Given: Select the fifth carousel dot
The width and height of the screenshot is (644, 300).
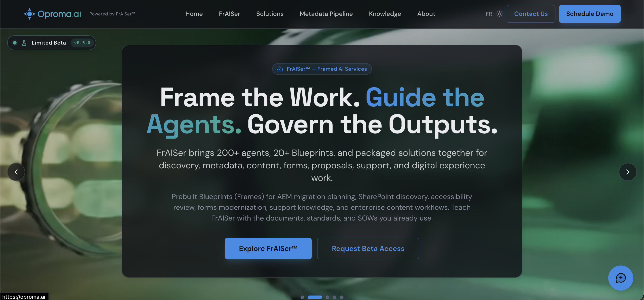Looking at the screenshot, I should coord(341,297).
